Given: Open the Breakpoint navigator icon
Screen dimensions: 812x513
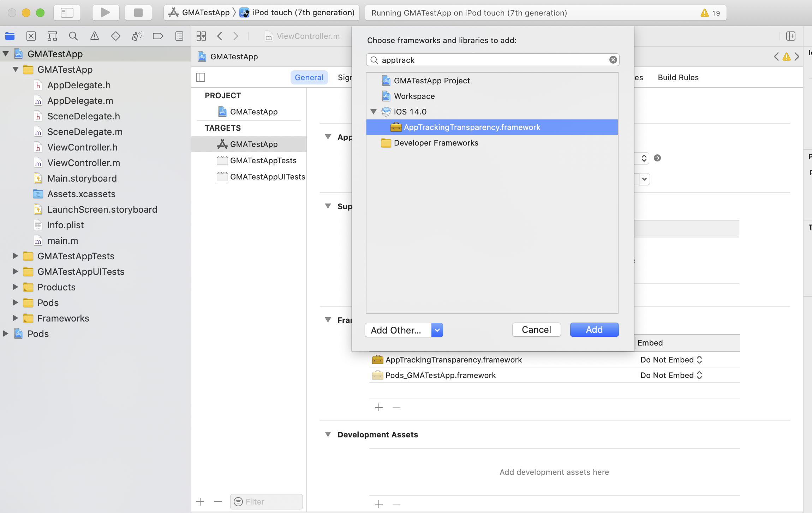Looking at the screenshot, I should click(158, 36).
